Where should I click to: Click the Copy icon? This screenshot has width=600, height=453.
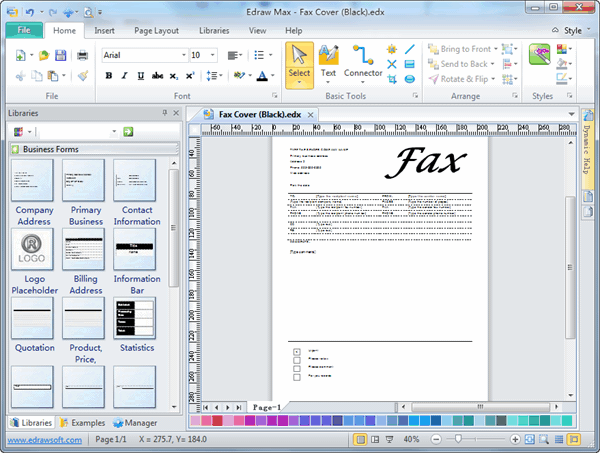click(37, 76)
